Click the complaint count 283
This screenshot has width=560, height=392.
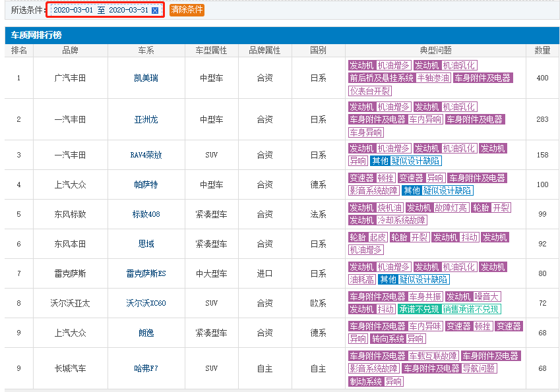pyautogui.click(x=542, y=119)
